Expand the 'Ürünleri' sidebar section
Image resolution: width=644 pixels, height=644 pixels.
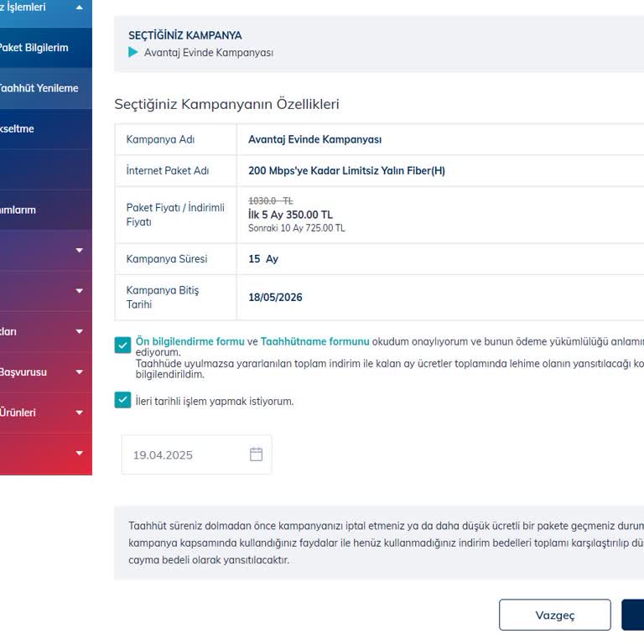point(80,413)
